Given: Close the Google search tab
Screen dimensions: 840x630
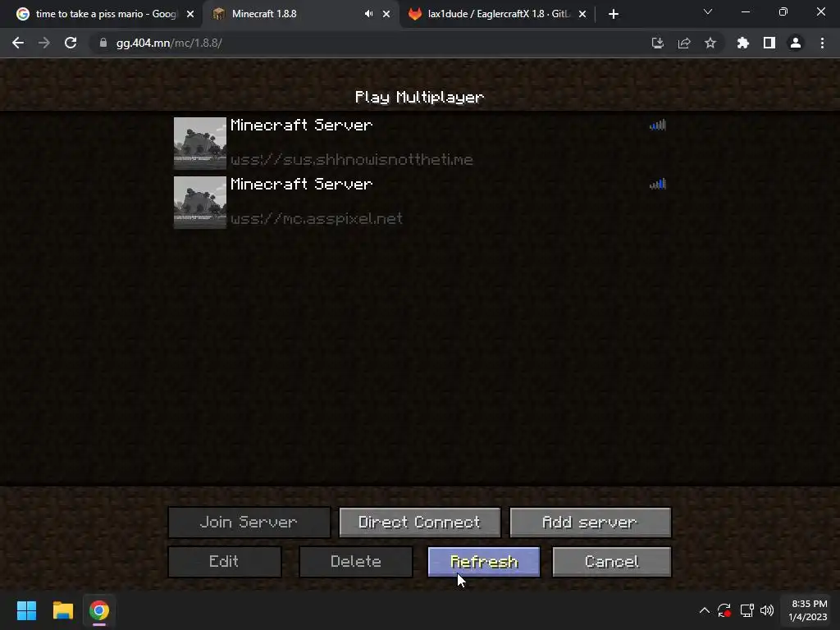Looking at the screenshot, I should (190, 14).
